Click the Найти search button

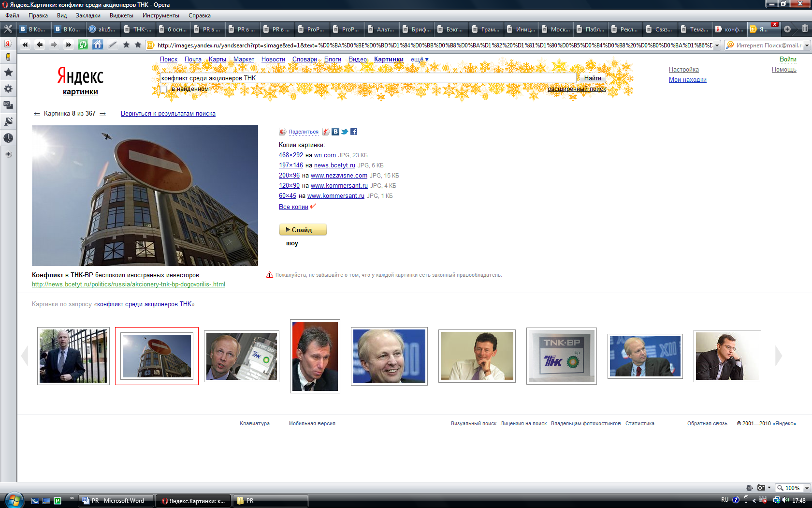coord(592,78)
